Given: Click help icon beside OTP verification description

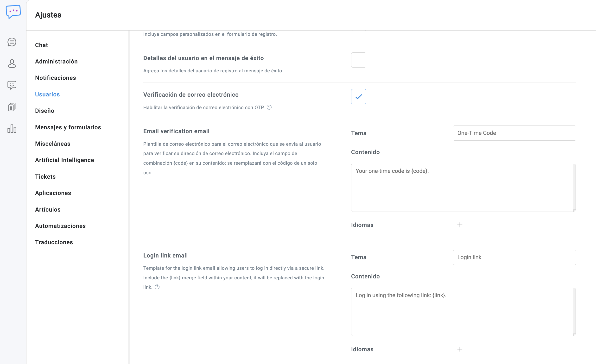Looking at the screenshot, I should click(x=269, y=107).
